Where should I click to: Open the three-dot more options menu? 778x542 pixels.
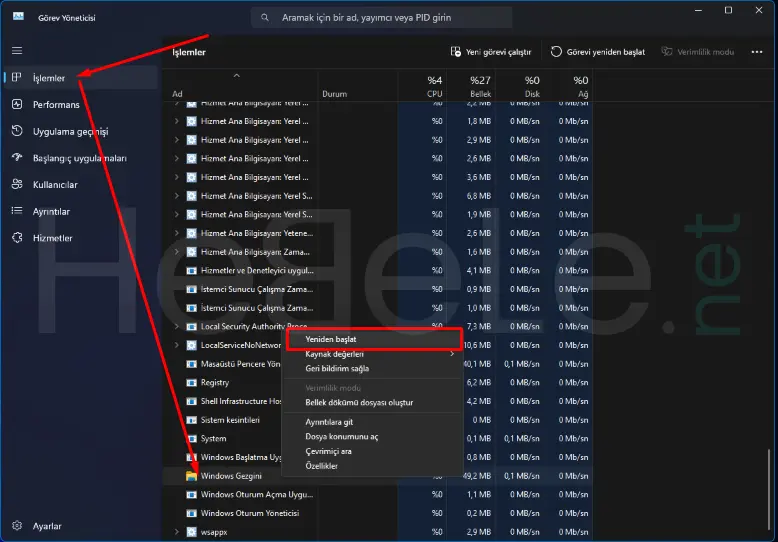click(x=757, y=52)
